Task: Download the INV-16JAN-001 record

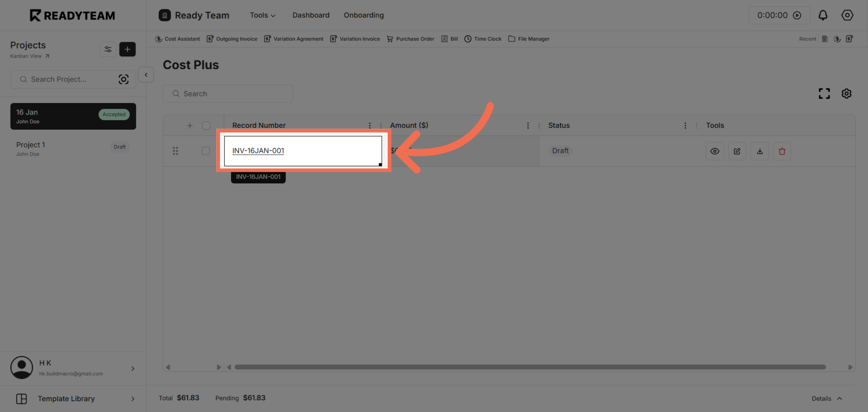Action: [759, 151]
